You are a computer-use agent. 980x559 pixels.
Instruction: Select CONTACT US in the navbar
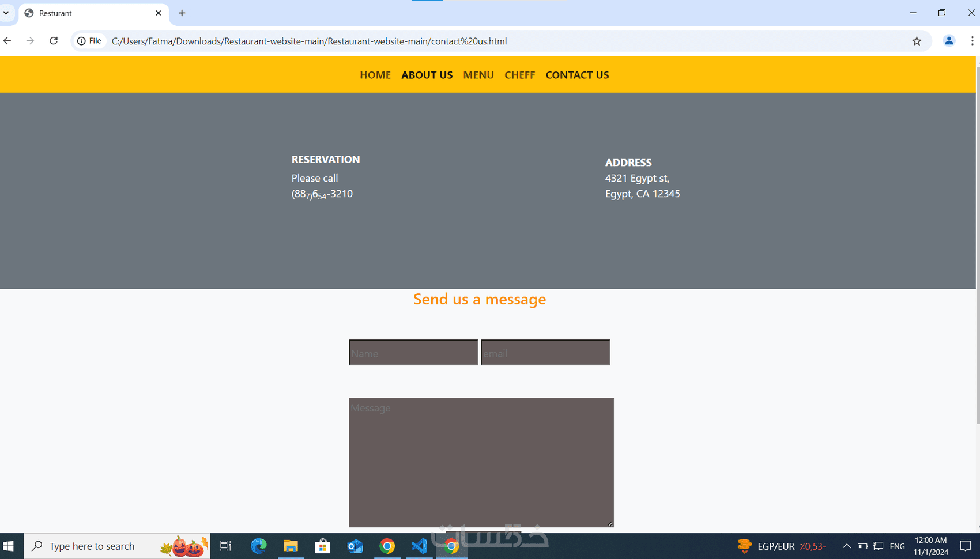(x=577, y=75)
